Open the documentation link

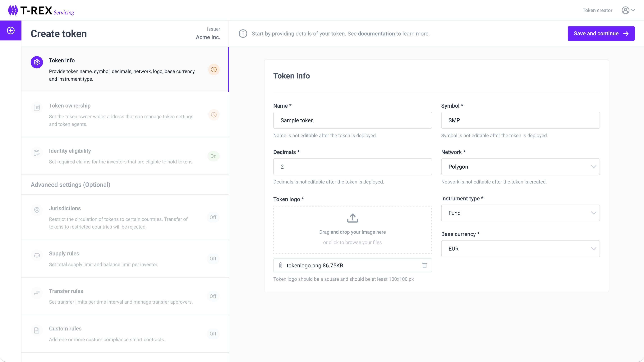[376, 34]
